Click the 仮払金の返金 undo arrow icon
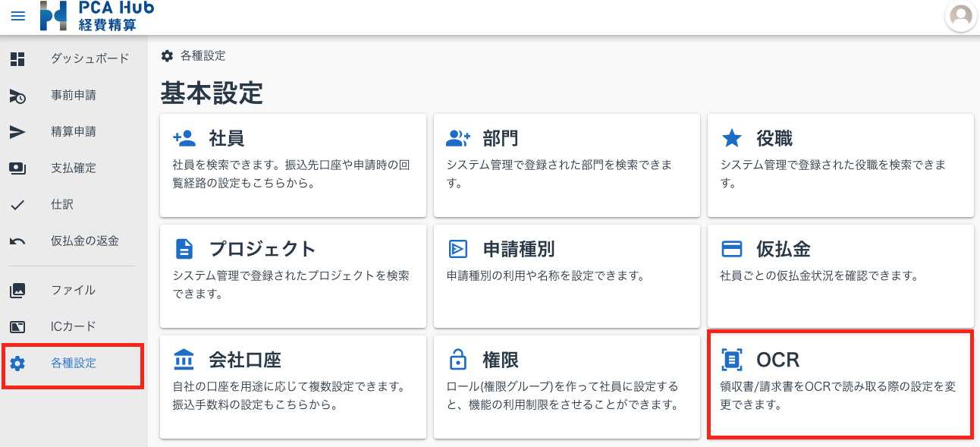This screenshot has width=980, height=447. pyautogui.click(x=17, y=241)
